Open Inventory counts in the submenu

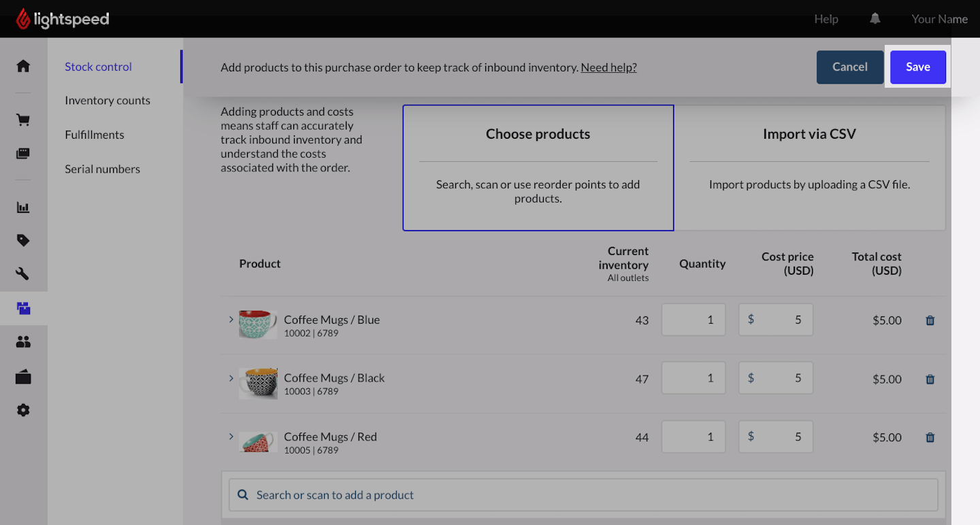[108, 101]
